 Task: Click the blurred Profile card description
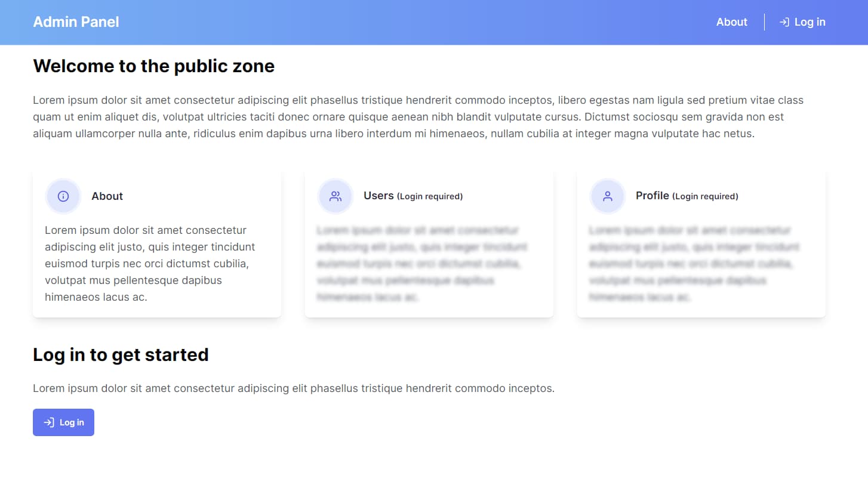click(694, 264)
